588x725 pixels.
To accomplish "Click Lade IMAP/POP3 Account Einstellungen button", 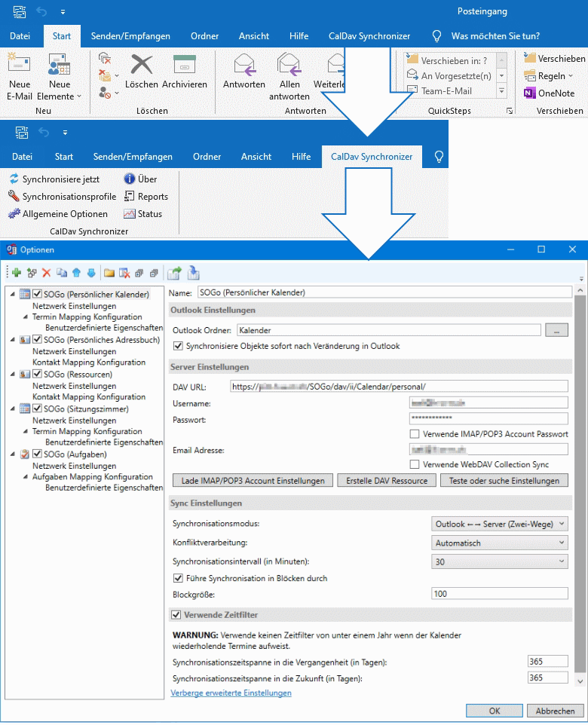I will (x=253, y=480).
